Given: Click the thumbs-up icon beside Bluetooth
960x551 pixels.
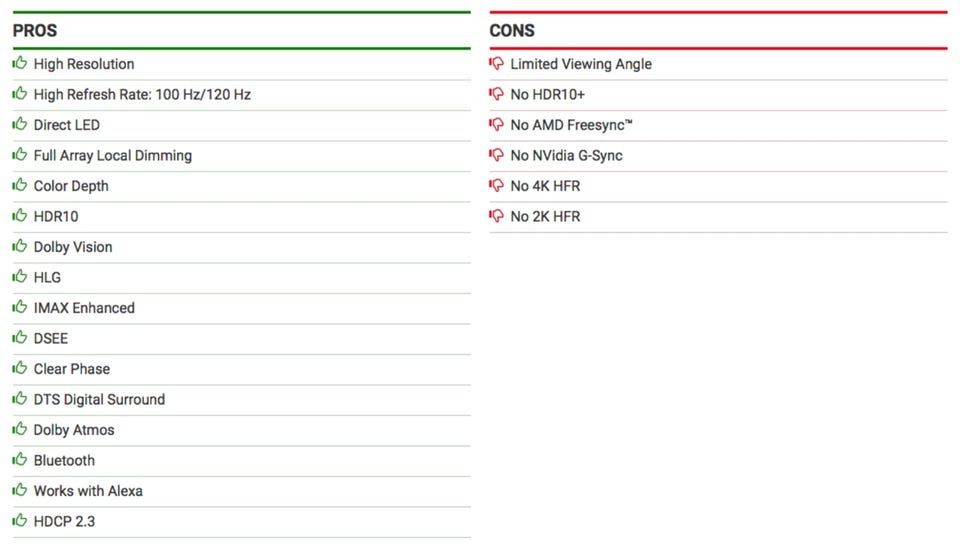Looking at the screenshot, I should (20, 460).
